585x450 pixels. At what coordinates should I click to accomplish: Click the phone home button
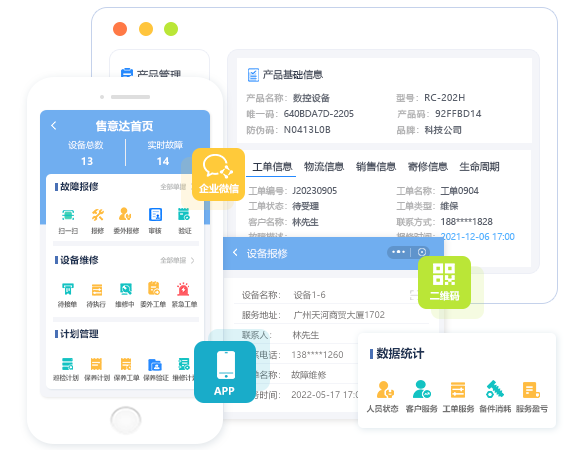pos(126,420)
